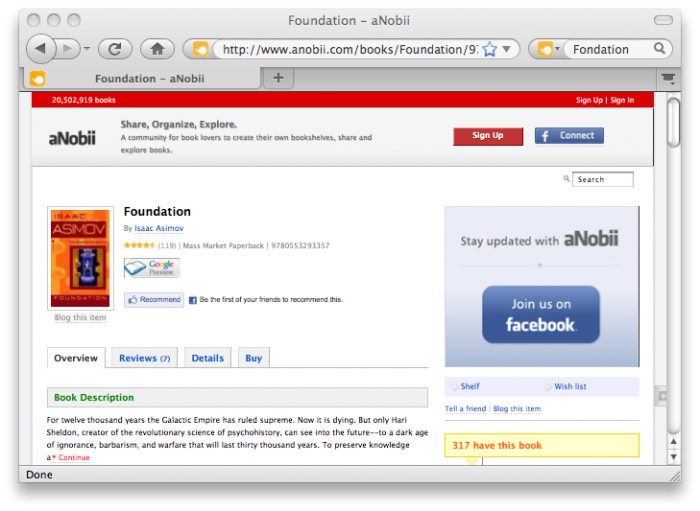
Task: Click the vertical scrollbar thumb
Action: (x=673, y=122)
